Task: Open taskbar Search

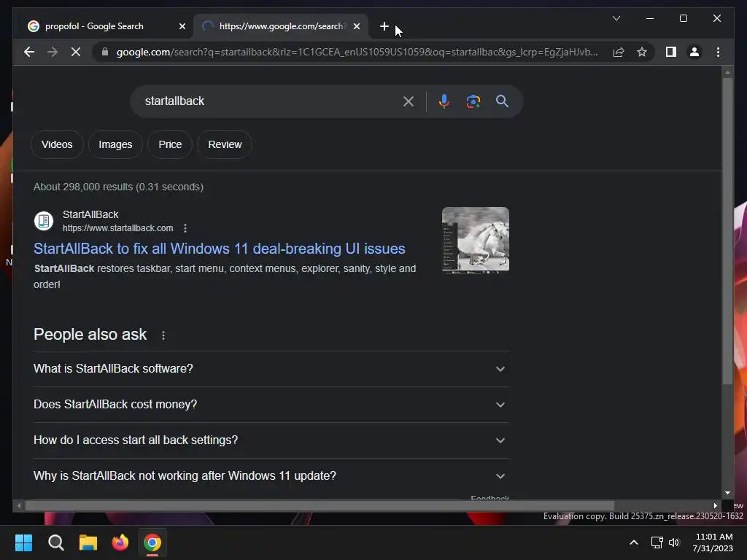Action: [x=56, y=542]
